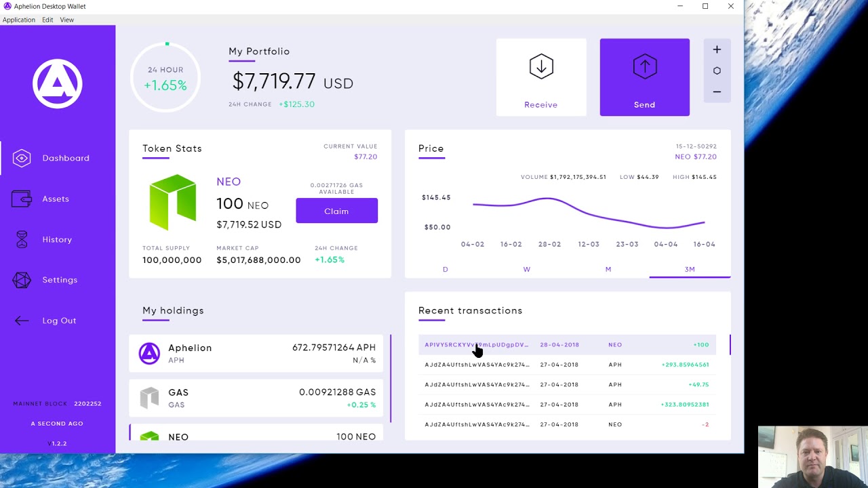868x488 pixels.
Task: Switch price chart to M range
Action: [608, 269]
